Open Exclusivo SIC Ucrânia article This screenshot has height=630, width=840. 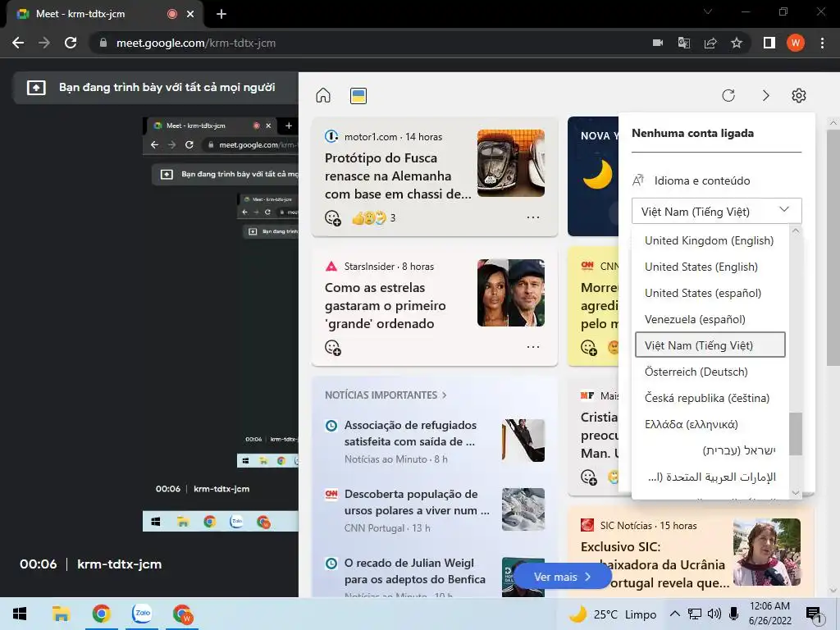(655, 564)
